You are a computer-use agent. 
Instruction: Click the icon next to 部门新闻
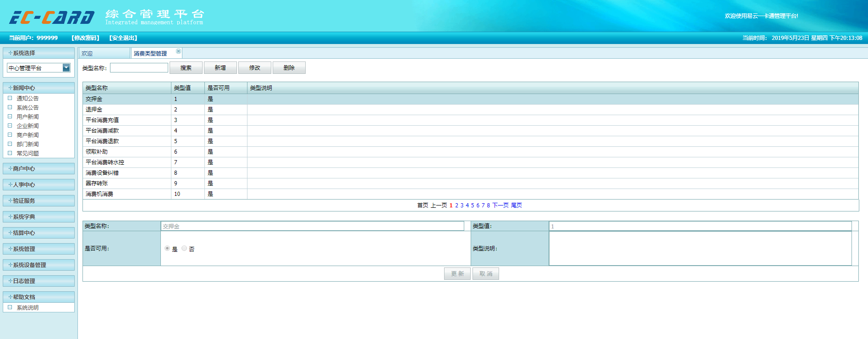point(10,144)
